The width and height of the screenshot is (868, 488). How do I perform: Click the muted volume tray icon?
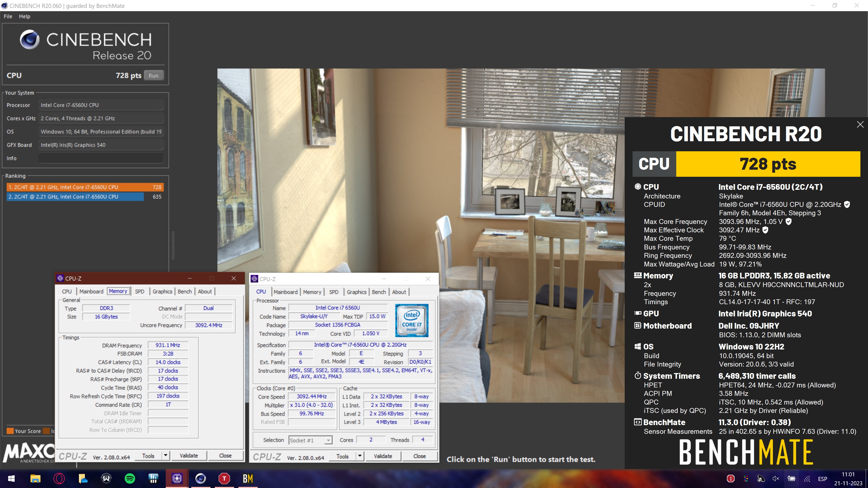click(x=776, y=479)
